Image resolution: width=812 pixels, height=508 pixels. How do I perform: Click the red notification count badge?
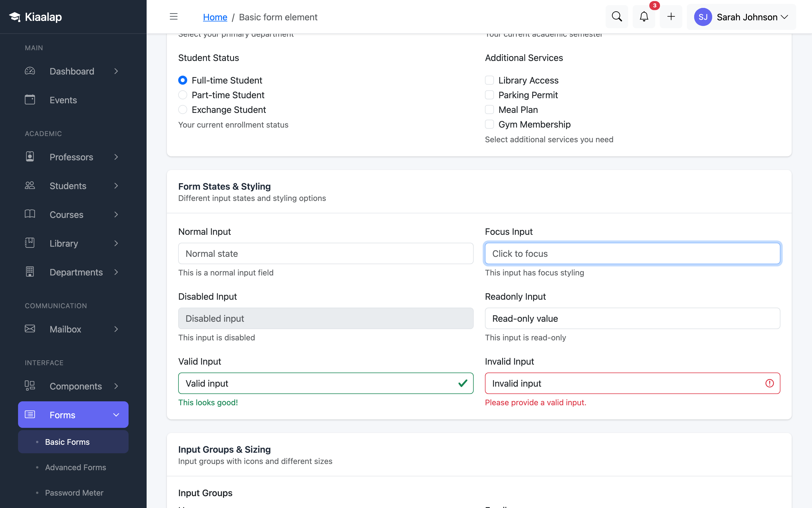pyautogui.click(x=654, y=6)
